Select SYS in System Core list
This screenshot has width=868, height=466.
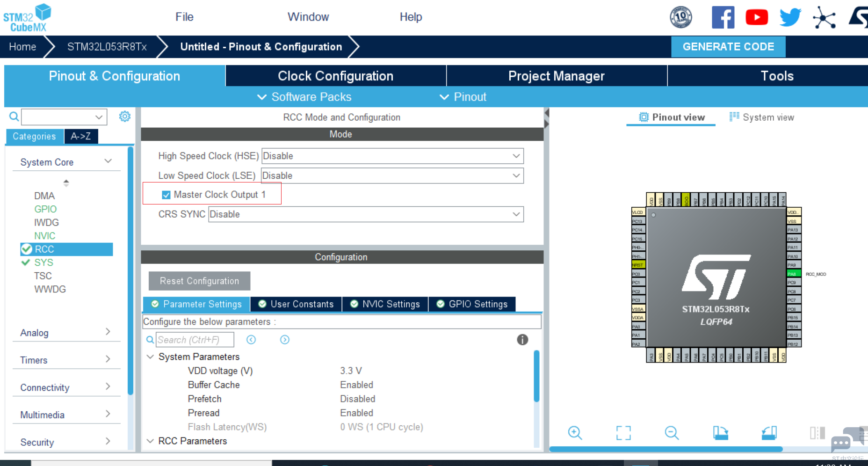point(43,262)
